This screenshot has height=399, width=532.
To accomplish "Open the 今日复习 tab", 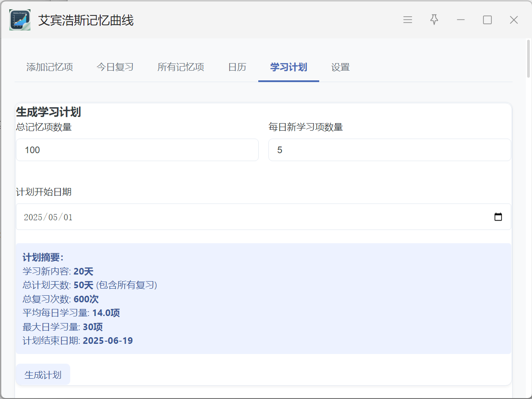I will point(115,68).
